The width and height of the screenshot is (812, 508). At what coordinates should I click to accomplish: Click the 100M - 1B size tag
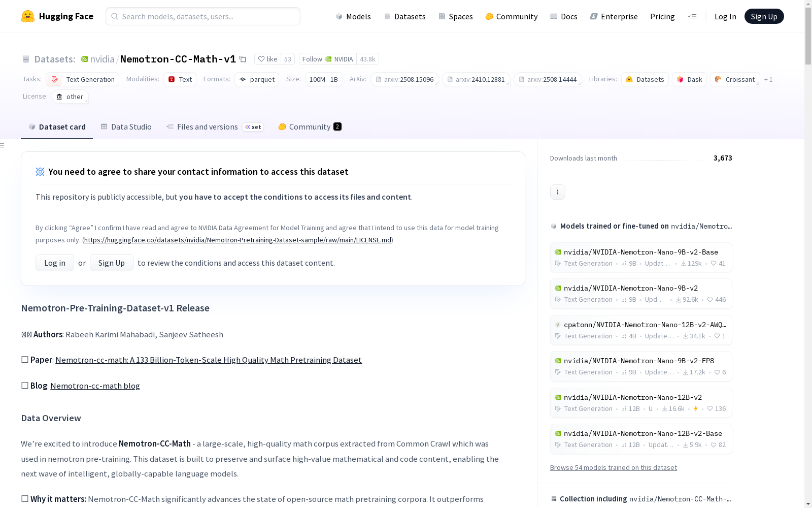tap(324, 79)
